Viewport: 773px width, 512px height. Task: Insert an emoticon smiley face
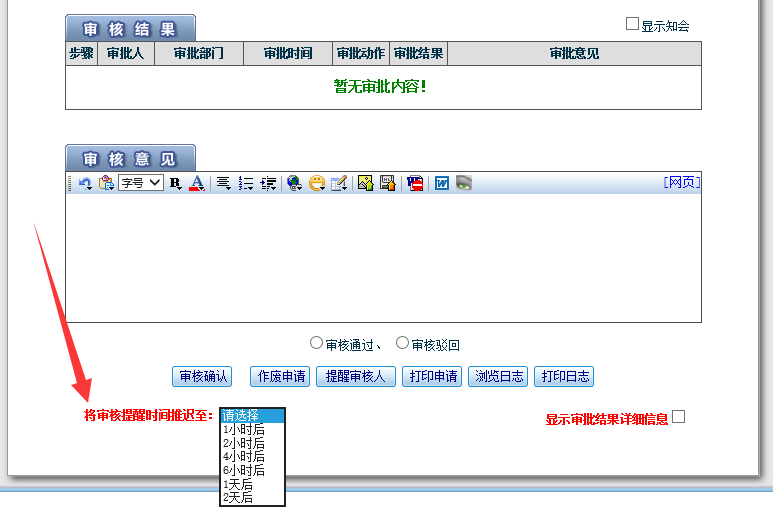point(317,183)
